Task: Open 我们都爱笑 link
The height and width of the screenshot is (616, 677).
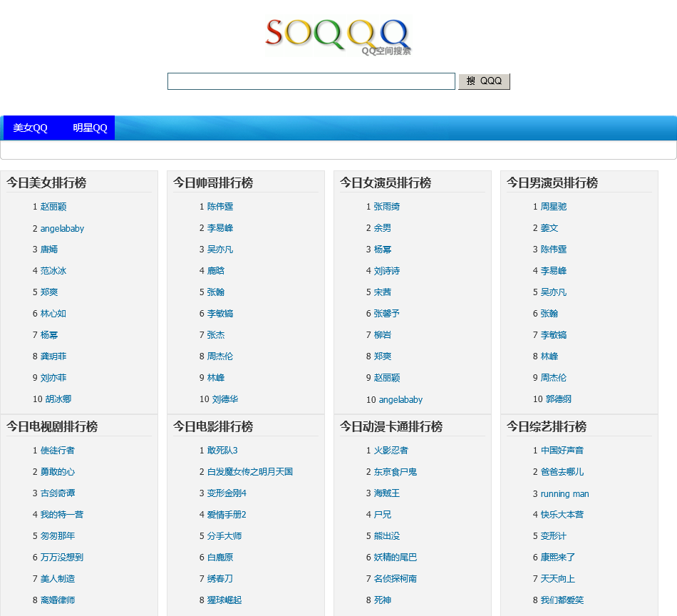Action: pyautogui.click(x=562, y=600)
